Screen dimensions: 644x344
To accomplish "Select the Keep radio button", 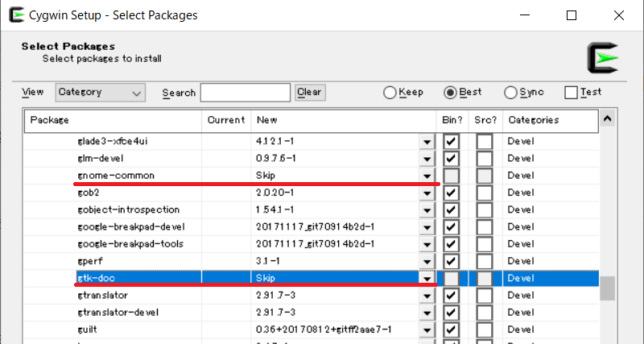I will [390, 93].
